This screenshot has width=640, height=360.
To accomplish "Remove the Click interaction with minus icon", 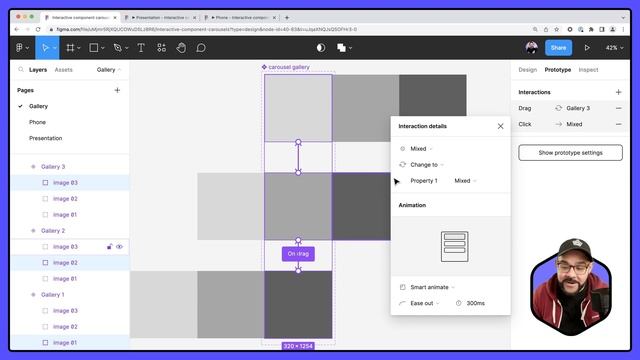I will pos(618,124).
